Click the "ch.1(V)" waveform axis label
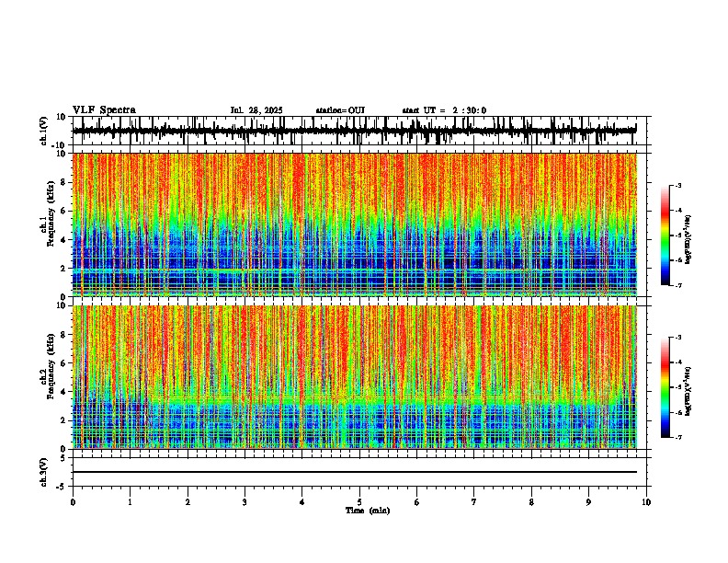Screen dimensions: 728x563 44,131
